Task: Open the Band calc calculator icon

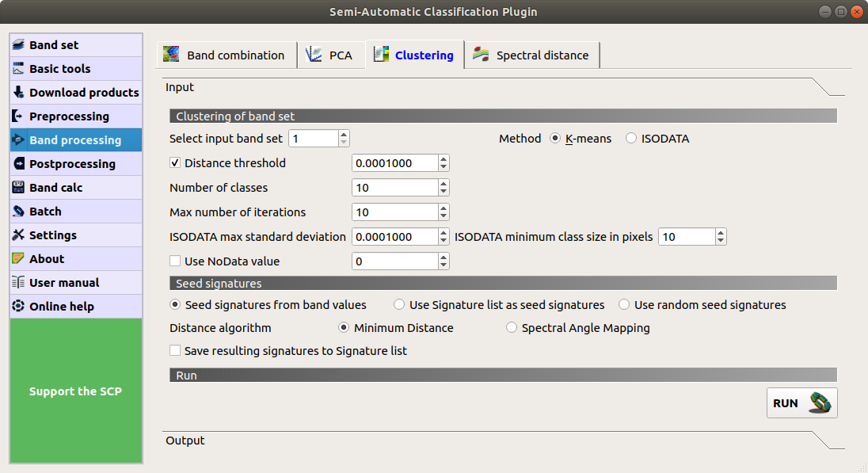Action: (19, 188)
